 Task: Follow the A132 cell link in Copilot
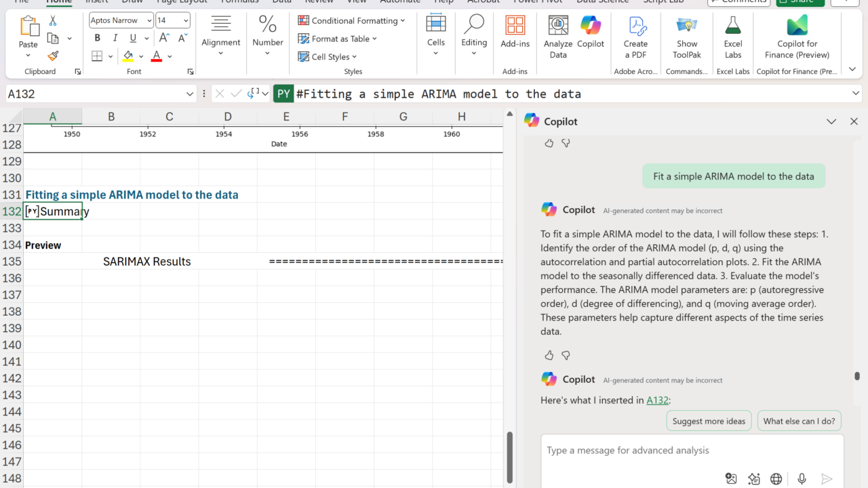[x=656, y=401]
